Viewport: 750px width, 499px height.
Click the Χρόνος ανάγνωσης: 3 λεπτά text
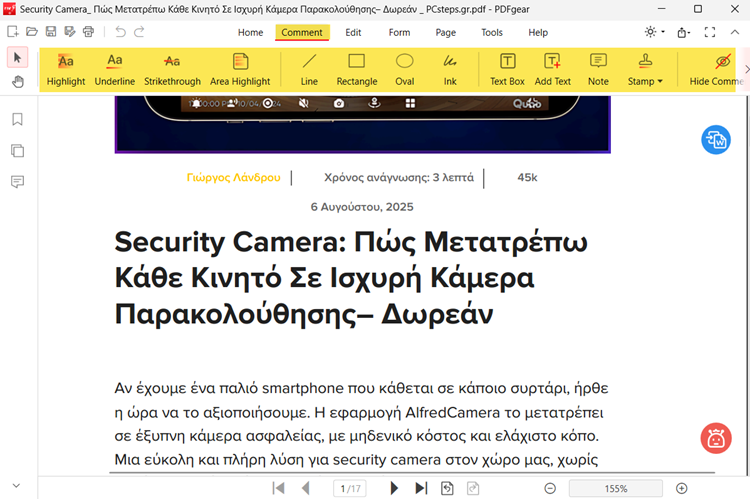(x=399, y=177)
